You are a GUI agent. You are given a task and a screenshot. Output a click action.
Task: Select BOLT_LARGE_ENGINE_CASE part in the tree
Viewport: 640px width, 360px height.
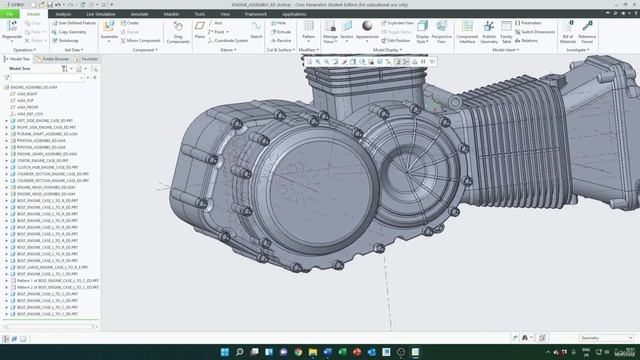(x=52, y=267)
